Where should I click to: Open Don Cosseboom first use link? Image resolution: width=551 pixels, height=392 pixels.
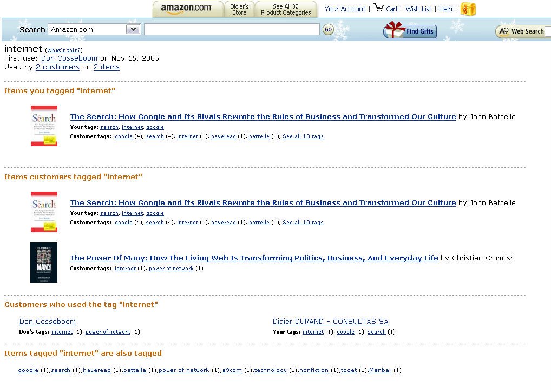69,58
